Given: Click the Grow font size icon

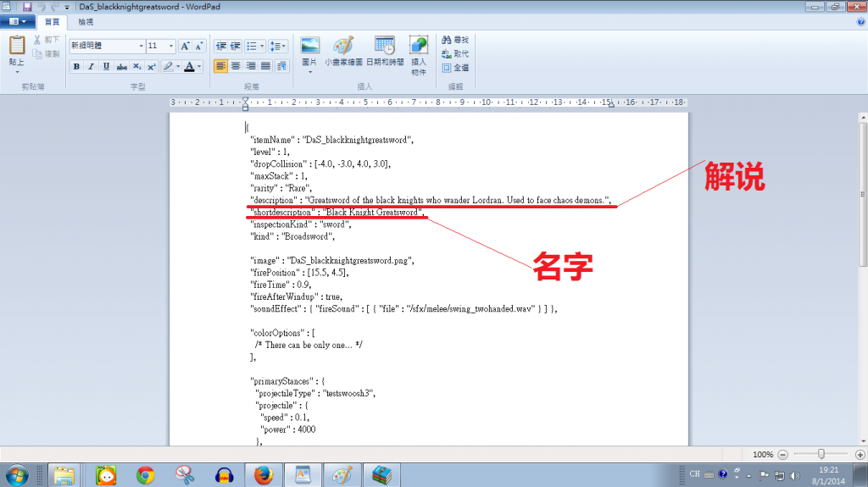Looking at the screenshot, I should 186,46.
